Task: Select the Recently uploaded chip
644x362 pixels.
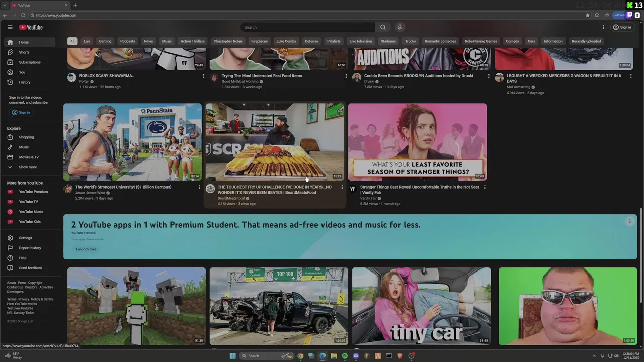Action: coord(586,41)
